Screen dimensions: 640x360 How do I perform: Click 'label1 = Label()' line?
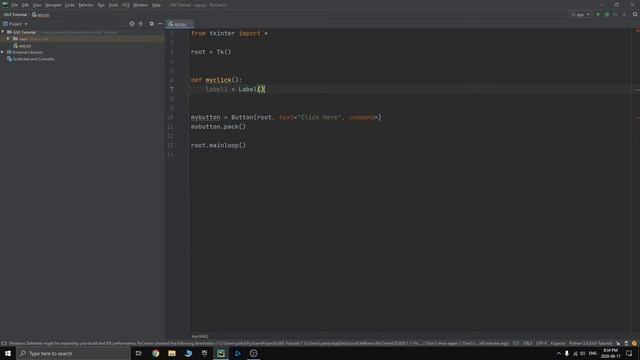point(235,89)
